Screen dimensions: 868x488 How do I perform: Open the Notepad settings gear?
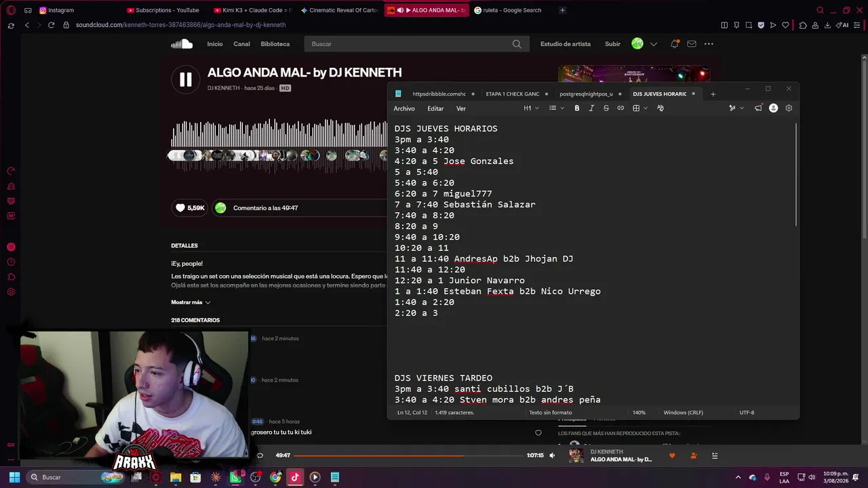pyautogui.click(x=789, y=108)
